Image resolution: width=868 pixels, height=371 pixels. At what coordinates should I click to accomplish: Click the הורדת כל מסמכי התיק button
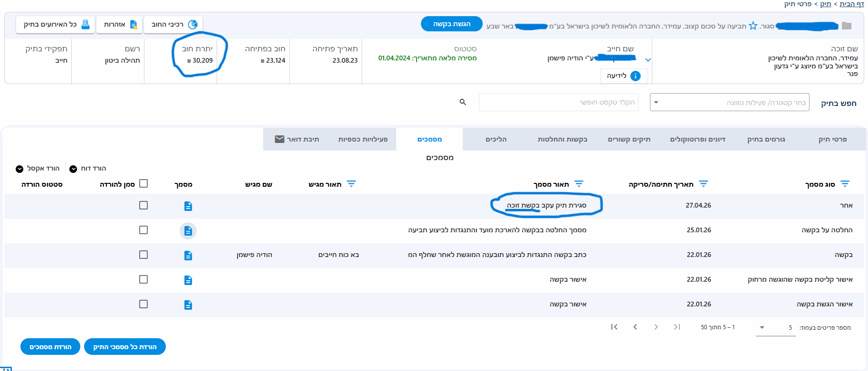point(125,347)
